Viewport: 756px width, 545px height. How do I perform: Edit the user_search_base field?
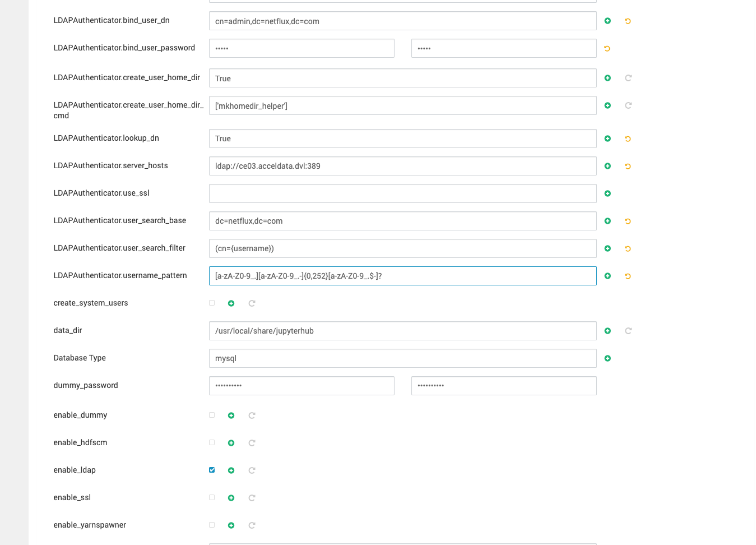tap(402, 221)
